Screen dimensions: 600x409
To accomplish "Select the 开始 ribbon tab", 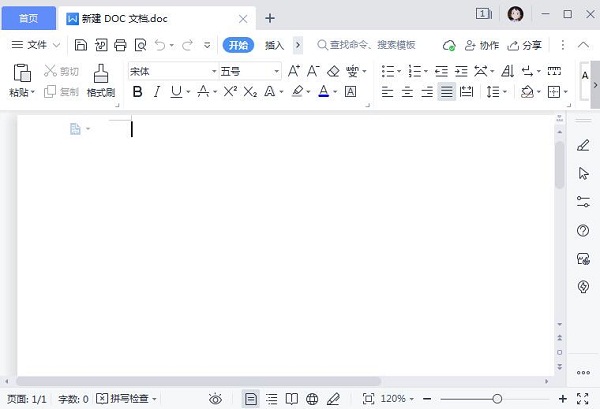I will (238, 46).
